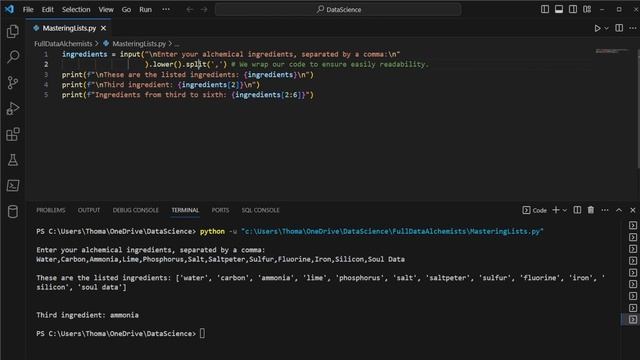The height and width of the screenshot is (360, 640).
Task: Open the Selection menu
Action: tap(76, 9)
